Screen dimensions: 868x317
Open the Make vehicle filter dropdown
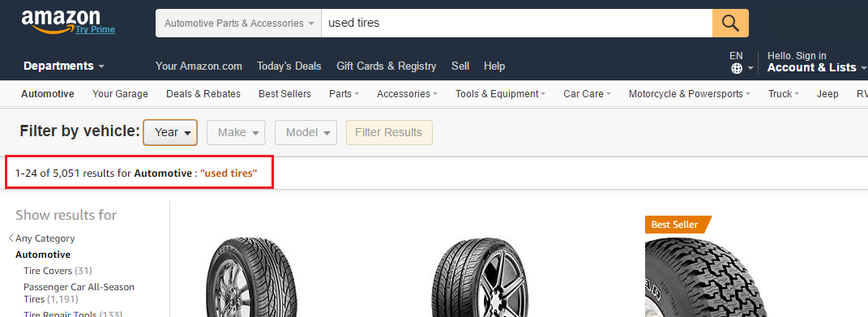(237, 132)
